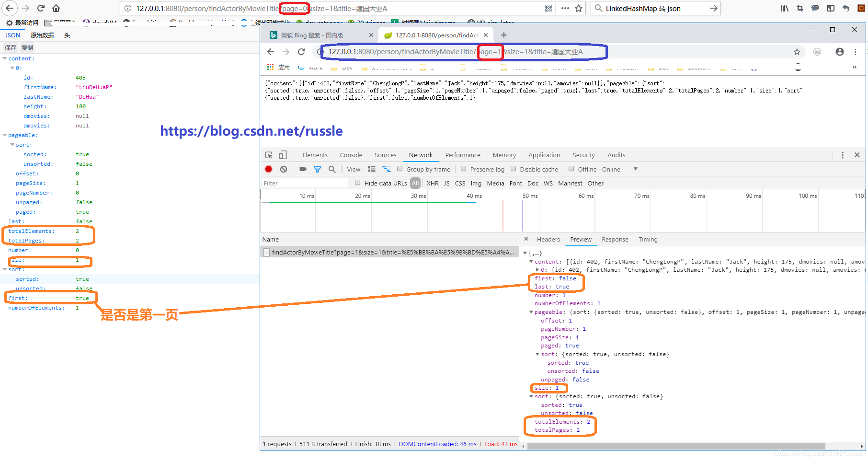This screenshot has height=462, width=868.
Task: Clear the network log
Action: pos(284,169)
